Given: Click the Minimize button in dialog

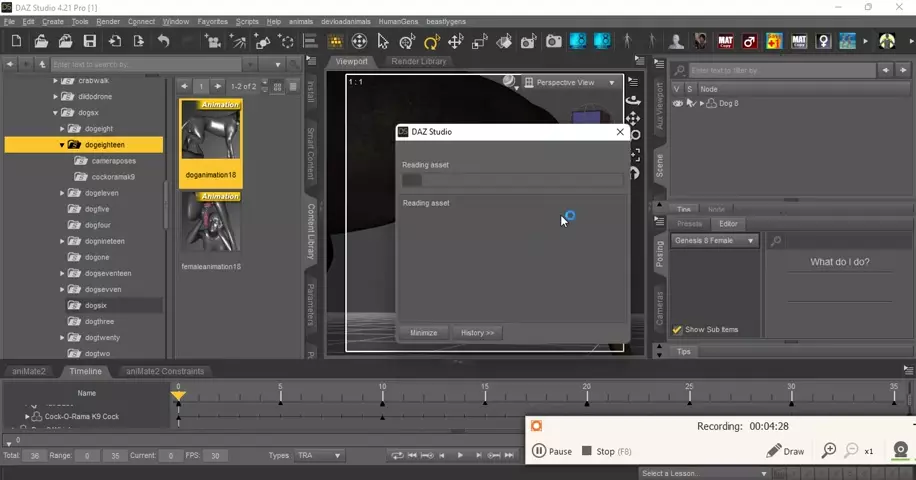Looking at the screenshot, I should 423,332.
